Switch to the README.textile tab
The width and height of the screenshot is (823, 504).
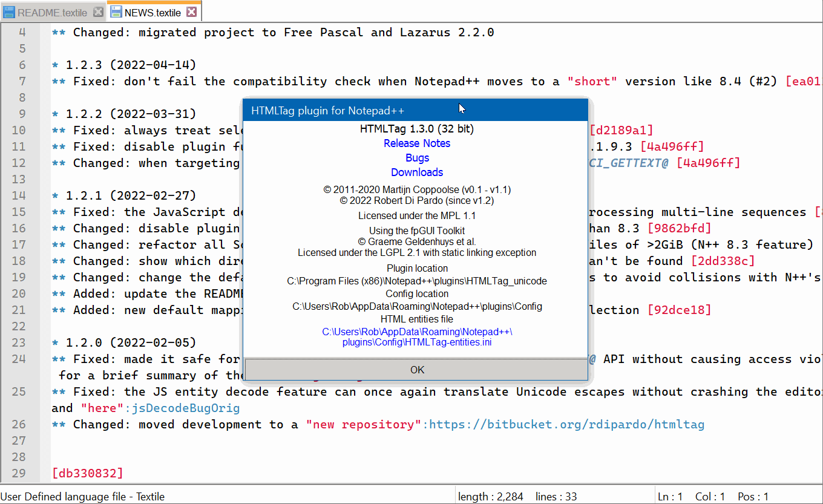pos(53,12)
